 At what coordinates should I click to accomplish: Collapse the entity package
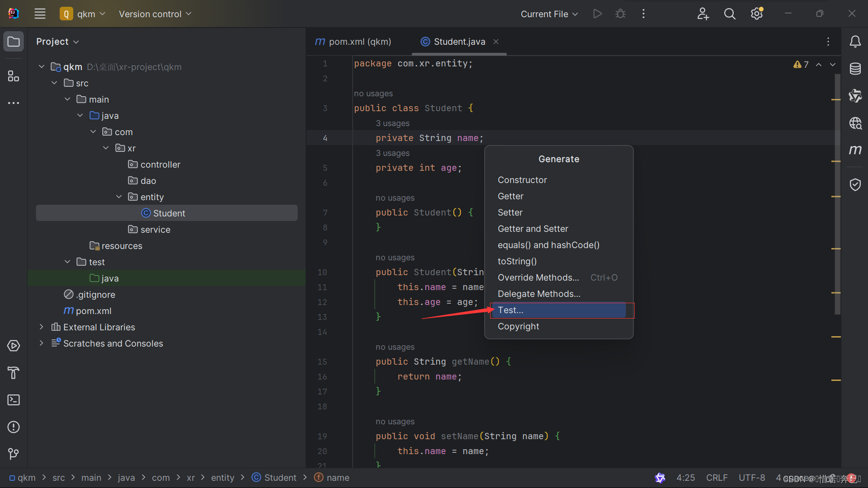click(x=119, y=197)
